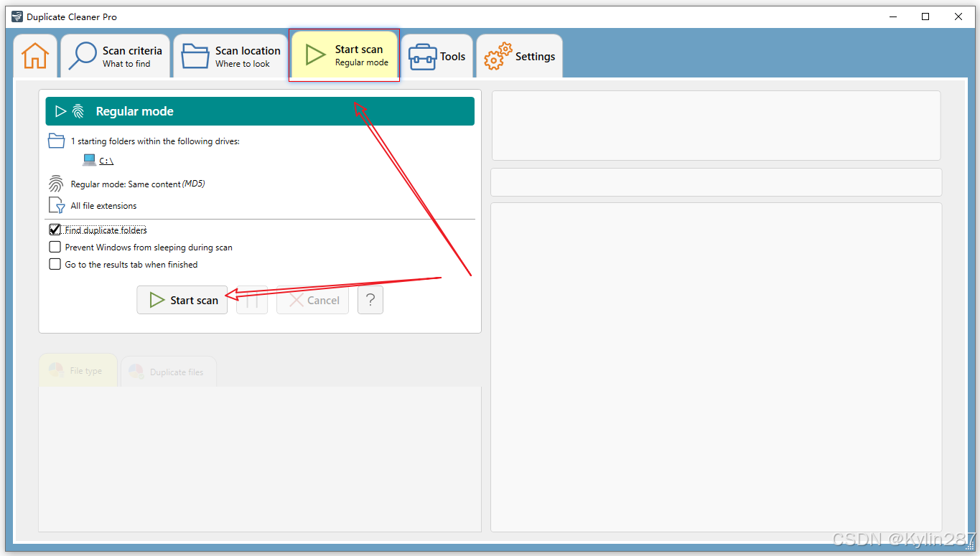
Task: Click the file filter icon beside All file extensions
Action: [x=57, y=205]
